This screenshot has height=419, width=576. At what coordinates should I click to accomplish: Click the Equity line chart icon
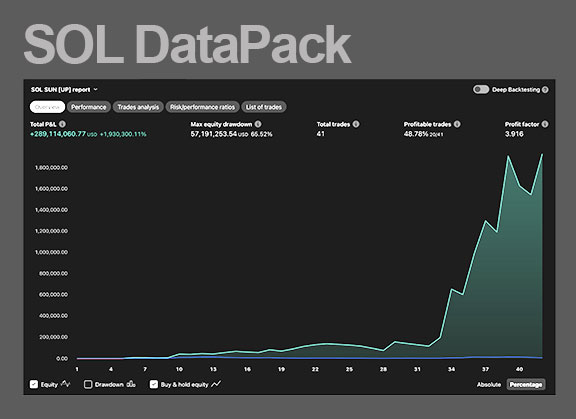tap(66, 384)
